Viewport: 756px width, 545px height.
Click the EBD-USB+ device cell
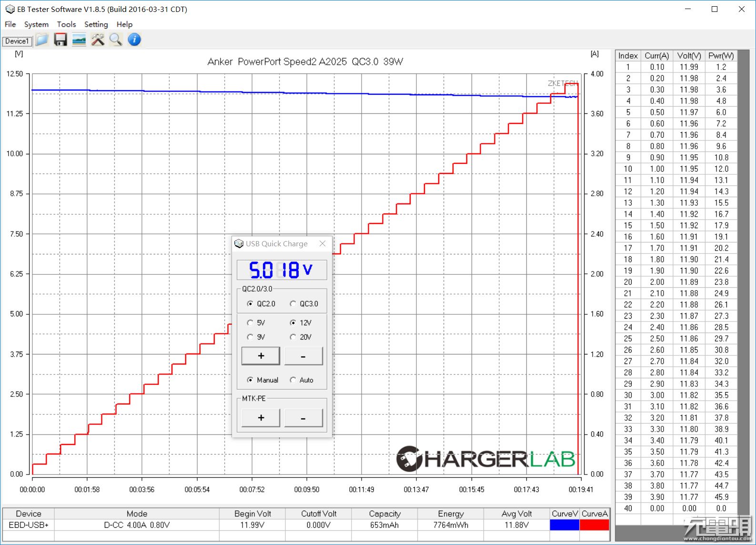pos(29,525)
